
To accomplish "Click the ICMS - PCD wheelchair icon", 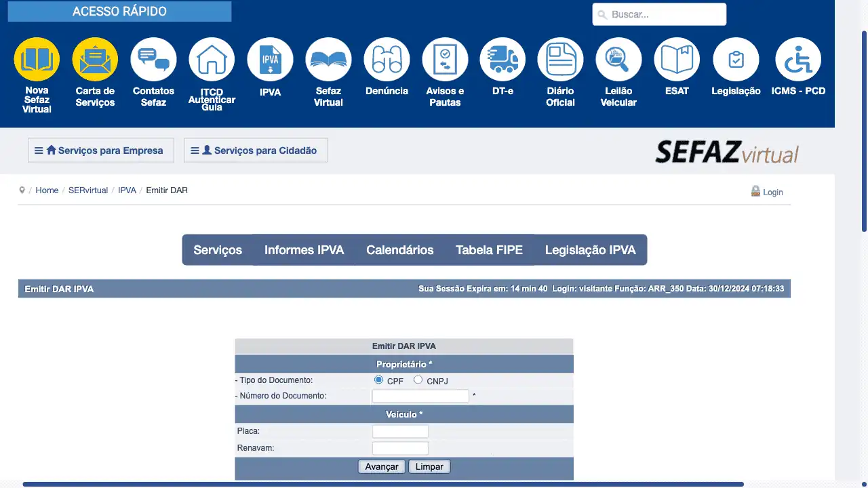I will 798,60.
